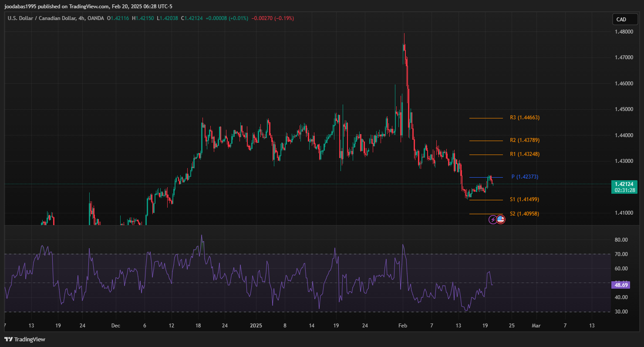
Task: Click the open value O1.42116 in legend
Action: [118, 18]
